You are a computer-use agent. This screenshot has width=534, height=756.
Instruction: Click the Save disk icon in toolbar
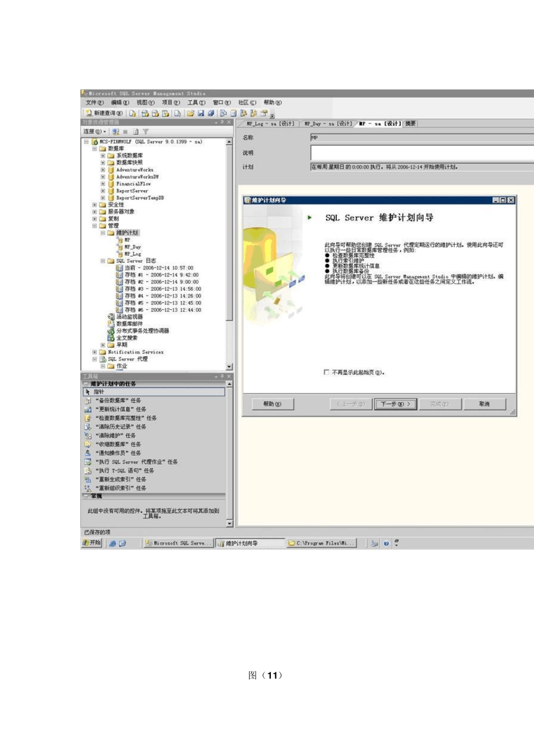[x=201, y=113]
